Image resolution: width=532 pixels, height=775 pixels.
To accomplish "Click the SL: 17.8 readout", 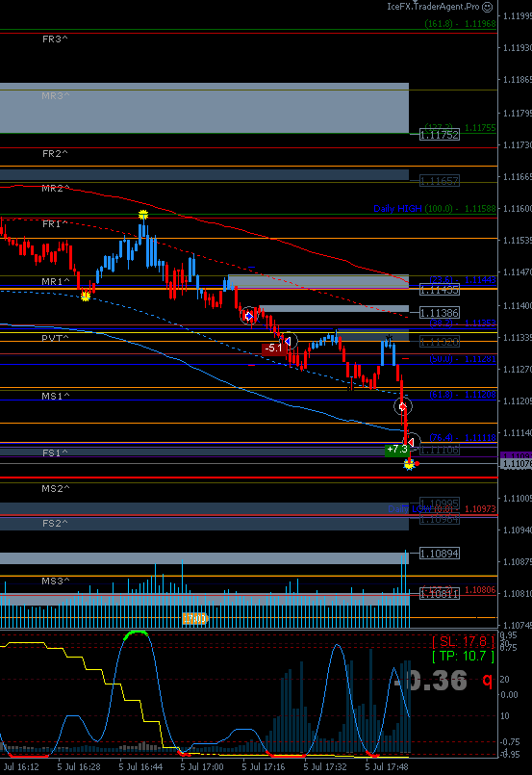I will point(463,641).
